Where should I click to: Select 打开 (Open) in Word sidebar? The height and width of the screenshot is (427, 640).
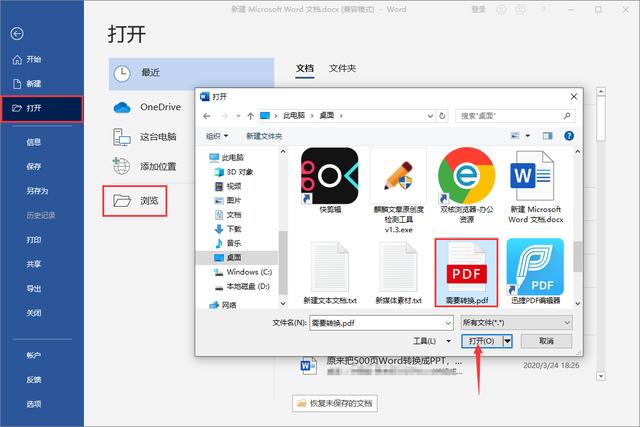click(42, 109)
